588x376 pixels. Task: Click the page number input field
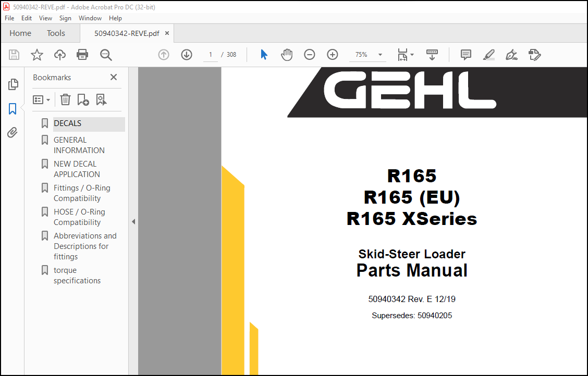click(211, 55)
